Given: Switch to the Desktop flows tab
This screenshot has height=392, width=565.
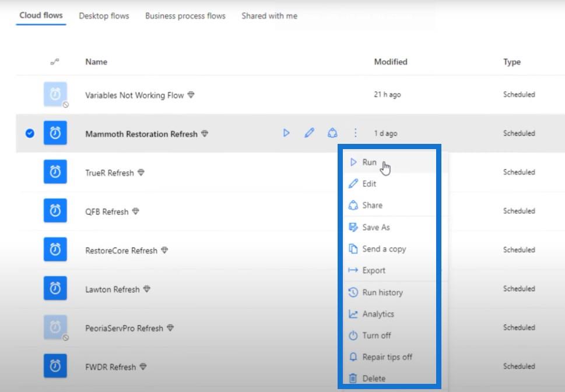Looking at the screenshot, I should coord(104,16).
